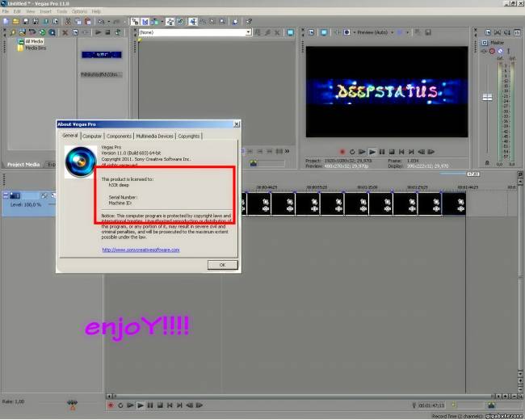The height and width of the screenshot is (420, 525).
Task: Click Pause under the video preview
Action: click(x=382, y=152)
